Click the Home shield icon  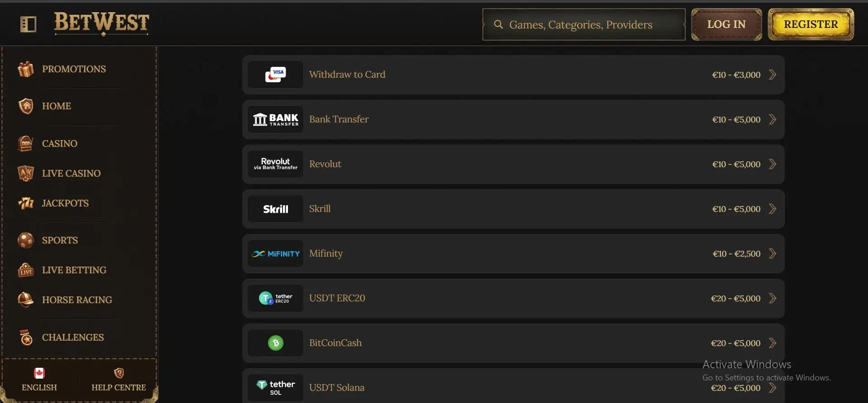point(26,106)
